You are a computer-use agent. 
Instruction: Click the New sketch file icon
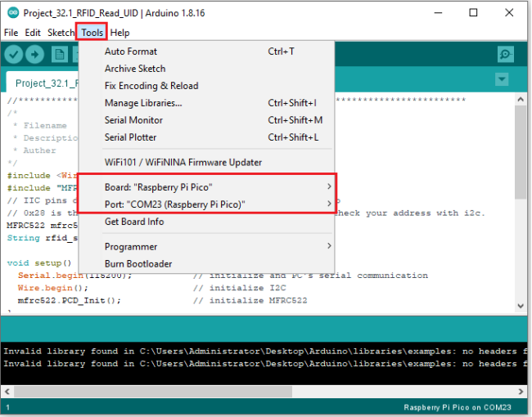tap(60, 54)
